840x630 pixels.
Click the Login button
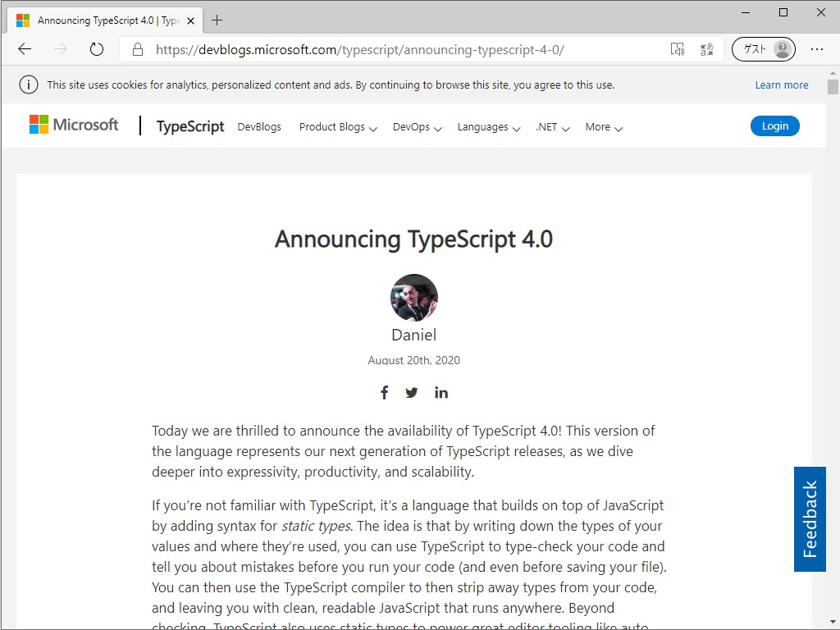tap(774, 126)
